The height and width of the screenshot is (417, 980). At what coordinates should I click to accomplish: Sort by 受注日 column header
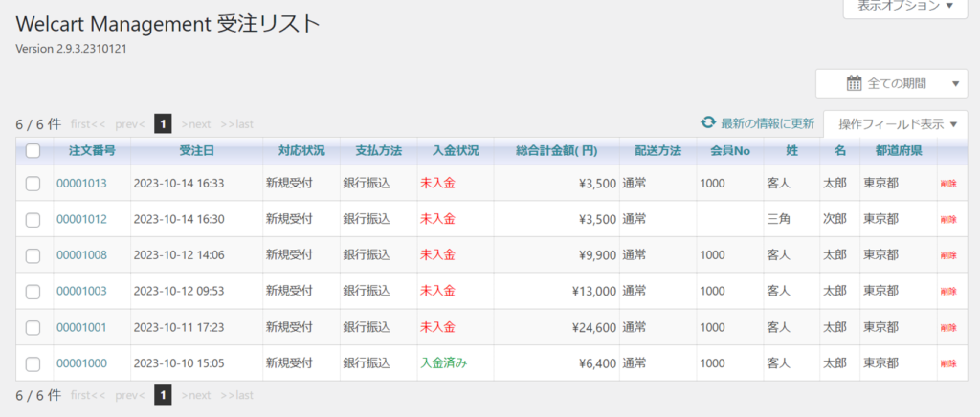coord(196,150)
